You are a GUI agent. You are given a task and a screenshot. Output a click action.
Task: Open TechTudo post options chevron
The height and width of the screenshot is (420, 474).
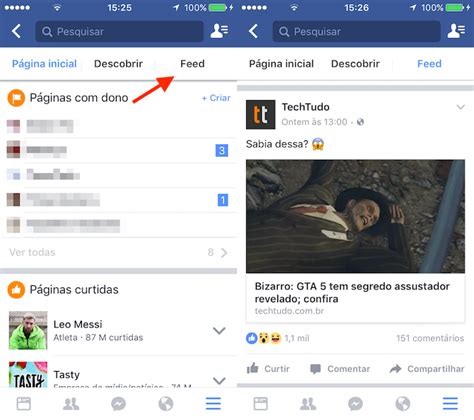[460, 107]
